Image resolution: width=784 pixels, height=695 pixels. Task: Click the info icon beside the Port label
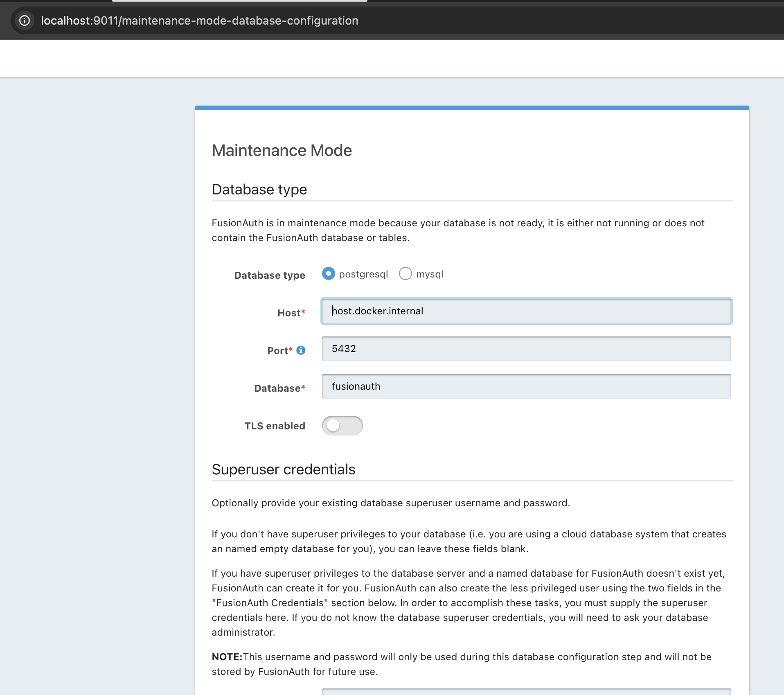(301, 350)
